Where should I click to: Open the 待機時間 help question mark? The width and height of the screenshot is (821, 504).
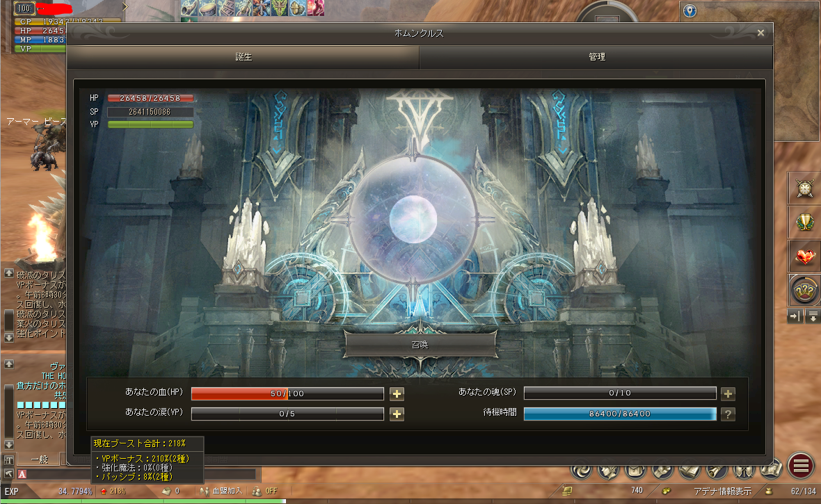point(728,414)
